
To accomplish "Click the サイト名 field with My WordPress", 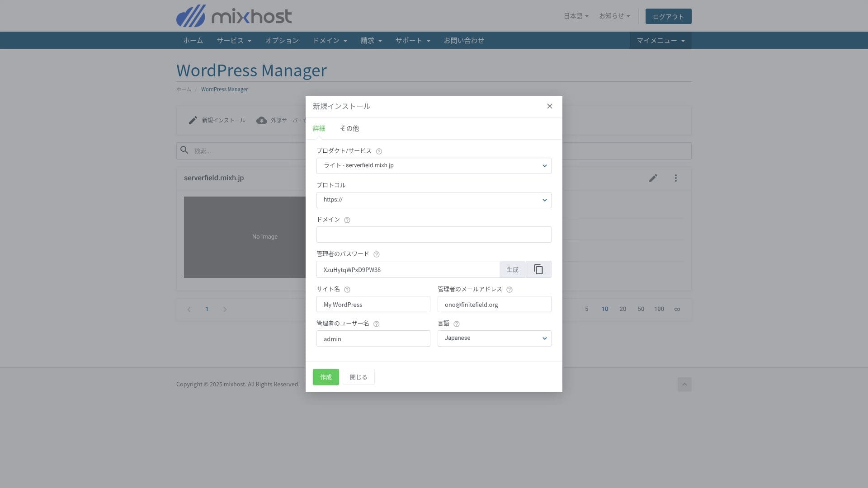I will coord(373,304).
